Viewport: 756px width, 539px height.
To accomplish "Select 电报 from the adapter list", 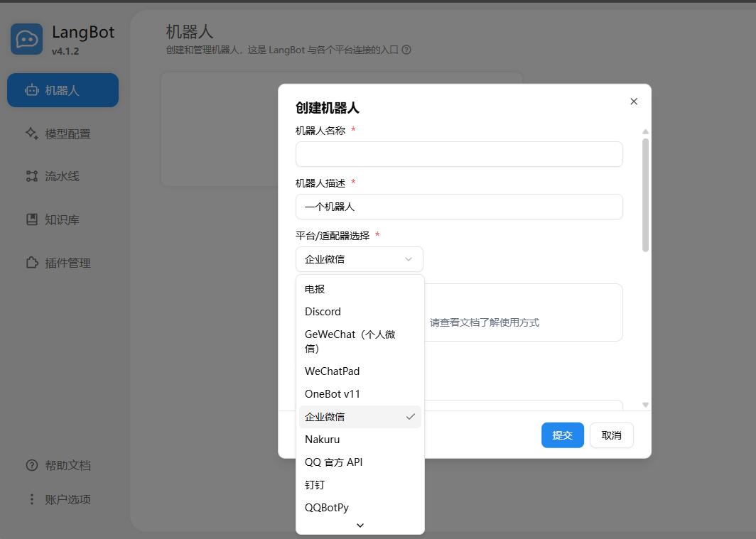I will [x=360, y=289].
